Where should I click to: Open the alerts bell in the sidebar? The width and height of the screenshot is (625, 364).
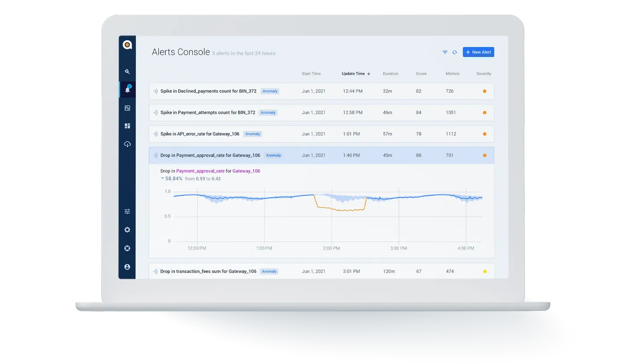pyautogui.click(x=128, y=89)
